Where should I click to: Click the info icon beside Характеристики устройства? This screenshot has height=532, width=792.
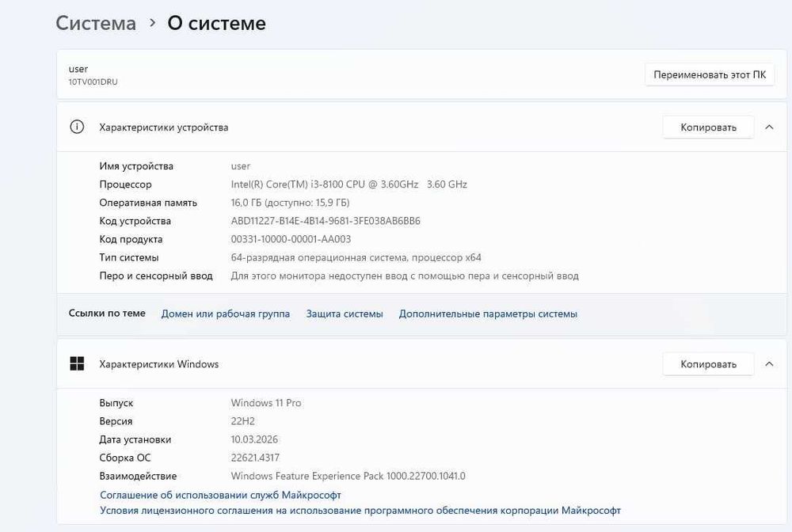[x=77, y=127]
